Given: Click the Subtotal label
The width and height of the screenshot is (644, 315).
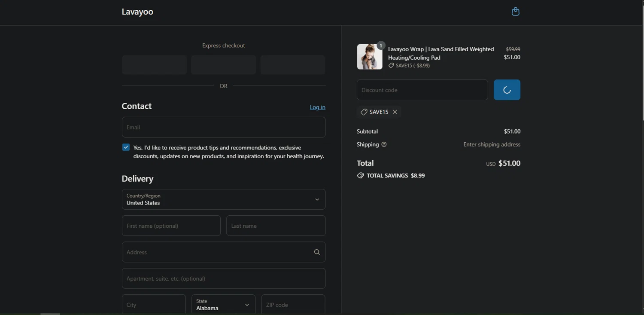Looking at the screenshot, I should click(367, 132).
